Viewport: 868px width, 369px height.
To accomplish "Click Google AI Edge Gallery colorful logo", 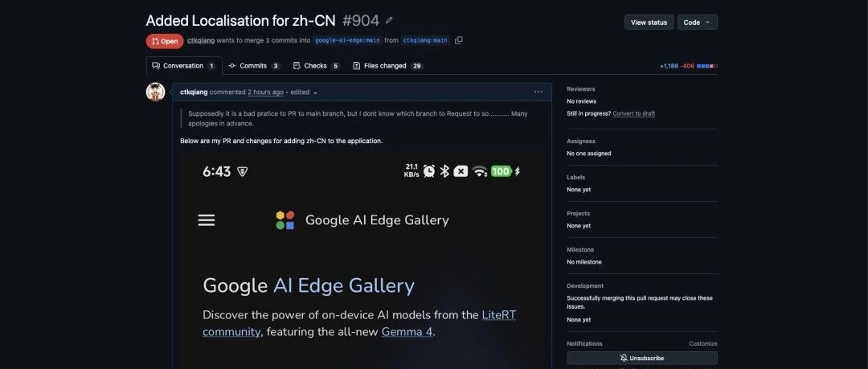I will [285, 220].
